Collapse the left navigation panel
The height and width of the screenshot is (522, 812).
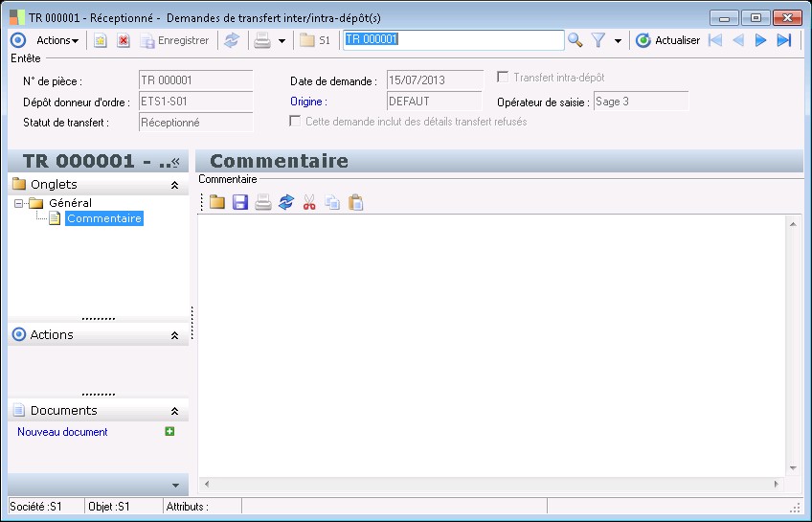[176, 162]
